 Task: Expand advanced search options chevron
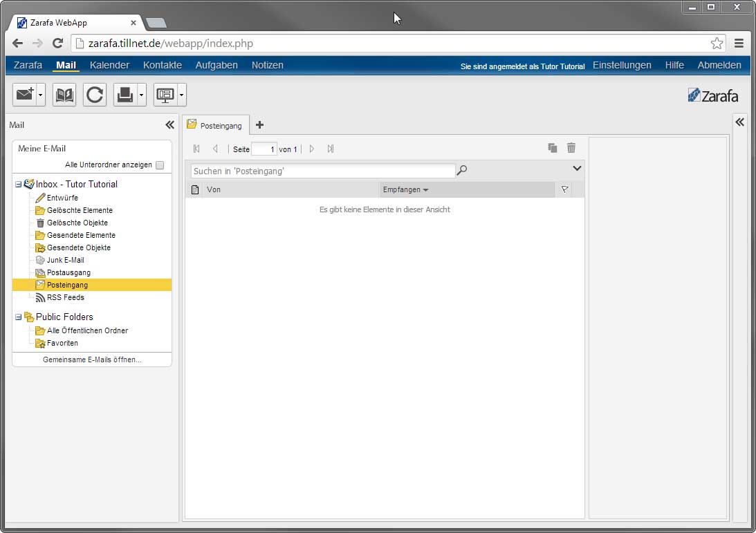(577, 169)
